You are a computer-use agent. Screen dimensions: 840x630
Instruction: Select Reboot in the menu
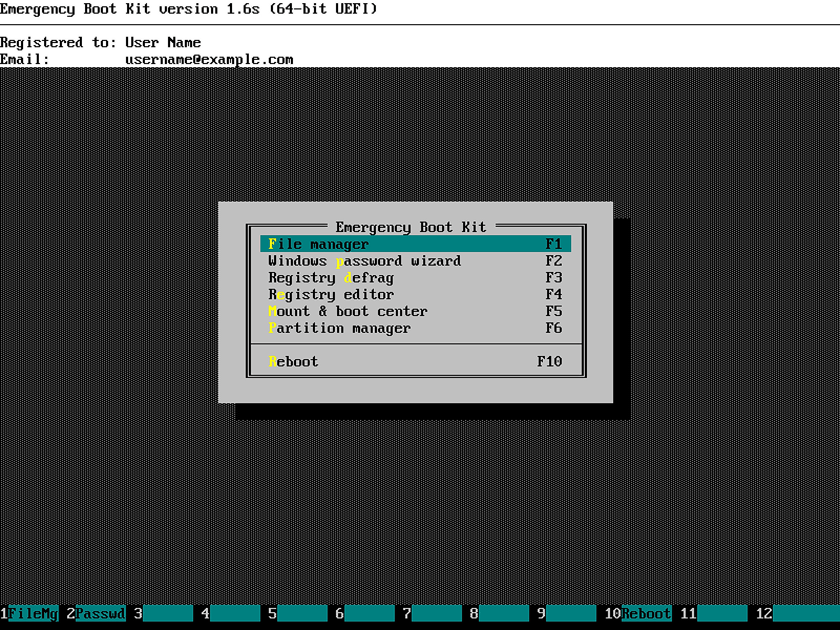click(415, 361)
